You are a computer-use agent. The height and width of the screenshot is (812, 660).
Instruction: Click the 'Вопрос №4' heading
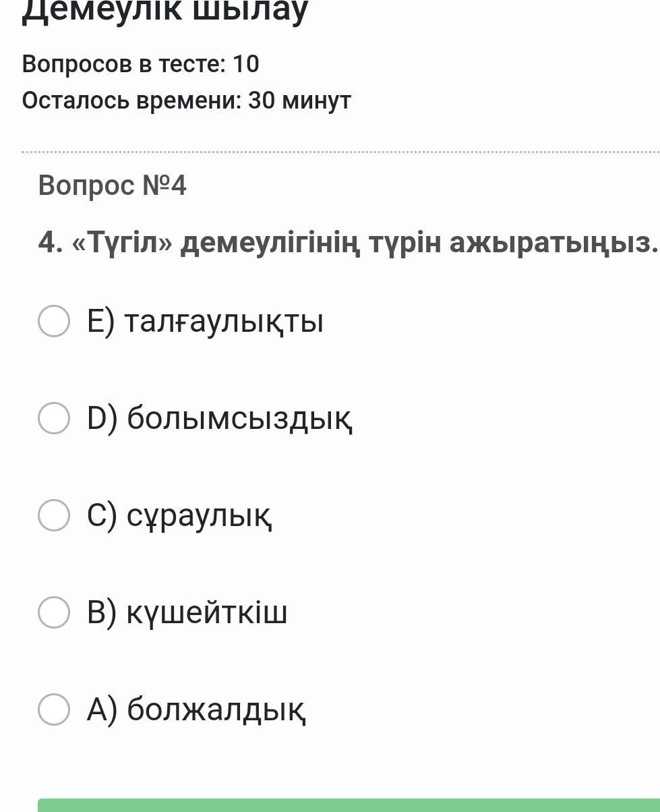click(113, 185)
